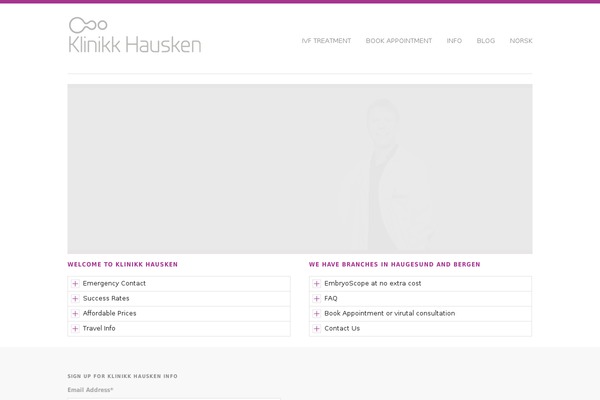Click the Emergency Contact label
The width and height of the screenshot is (600, 400).
114,283
